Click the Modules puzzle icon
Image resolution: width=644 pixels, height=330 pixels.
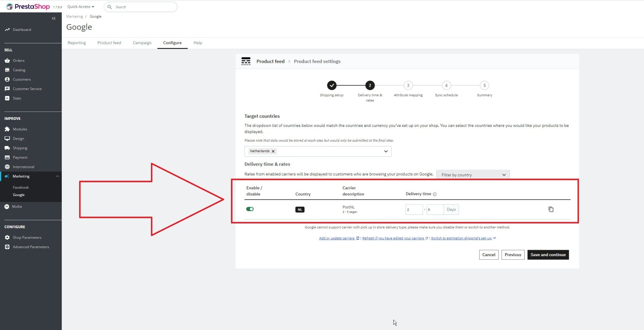point(7,129)
